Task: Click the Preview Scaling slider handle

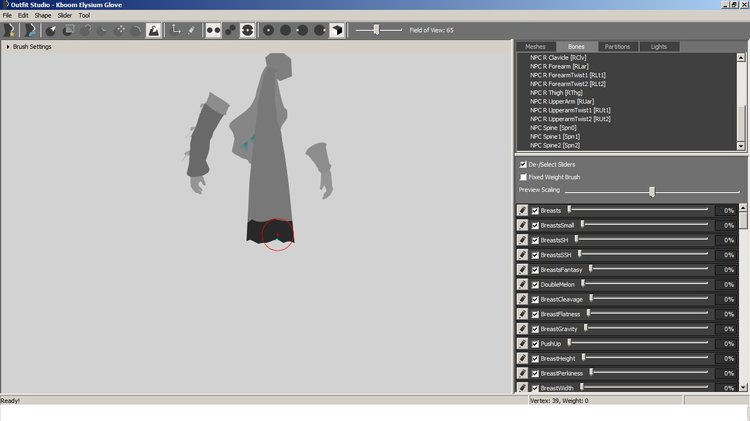Action: (651, 191)
